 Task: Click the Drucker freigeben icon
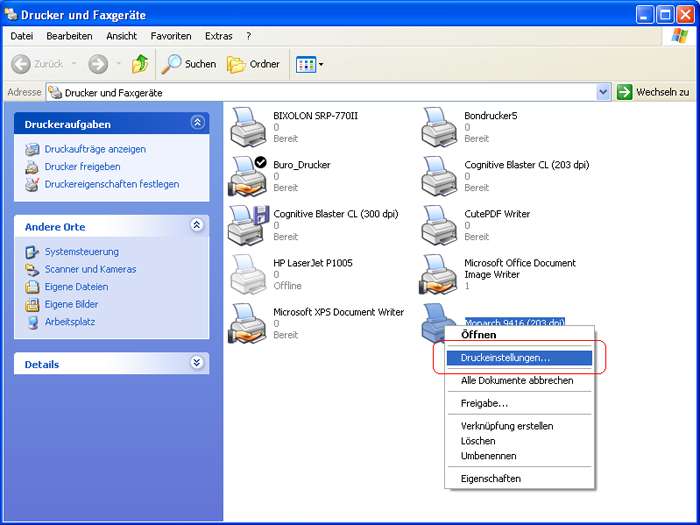[32, 167]
